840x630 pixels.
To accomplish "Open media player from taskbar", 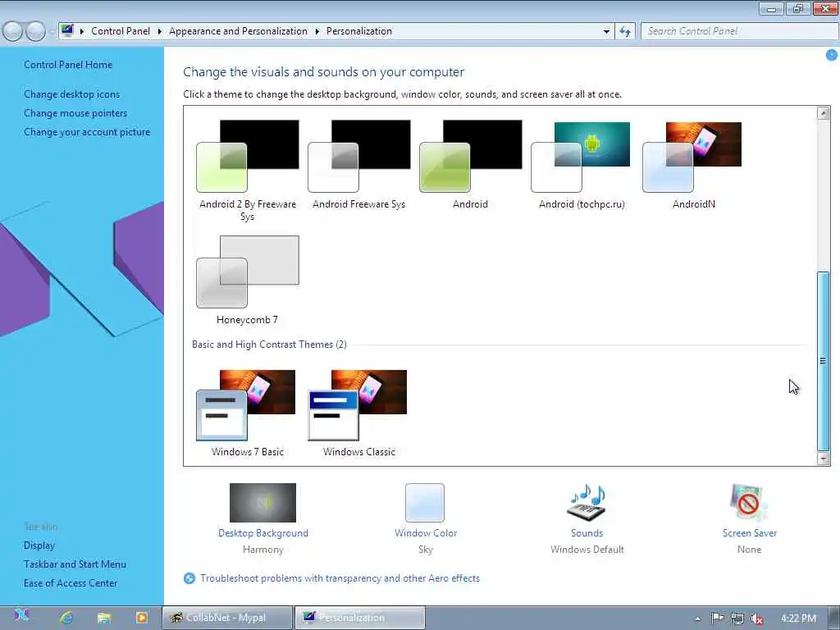I will [142, 618].
